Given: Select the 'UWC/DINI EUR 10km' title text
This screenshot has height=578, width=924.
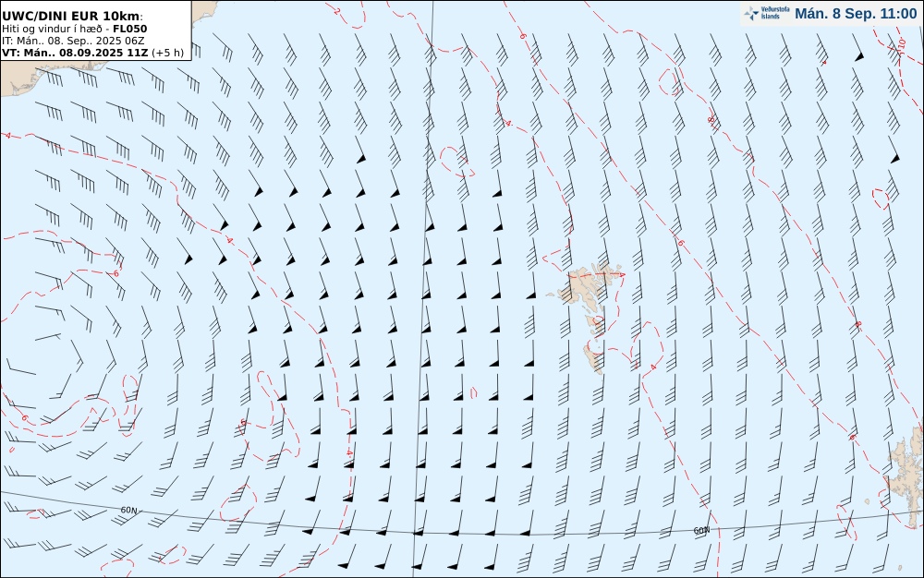Looking at the screenshot, I should [72, 16].
